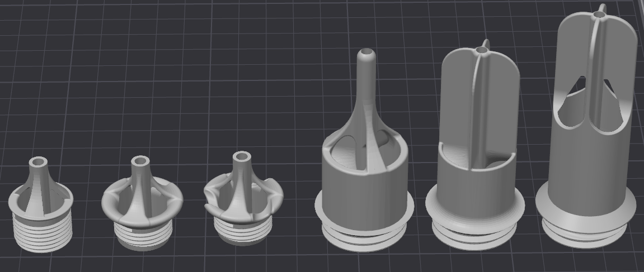Click the tip opening of the third nozzle
Image resolution: width=644 pixels, height=272 pixels.
(x=242, y=156)
